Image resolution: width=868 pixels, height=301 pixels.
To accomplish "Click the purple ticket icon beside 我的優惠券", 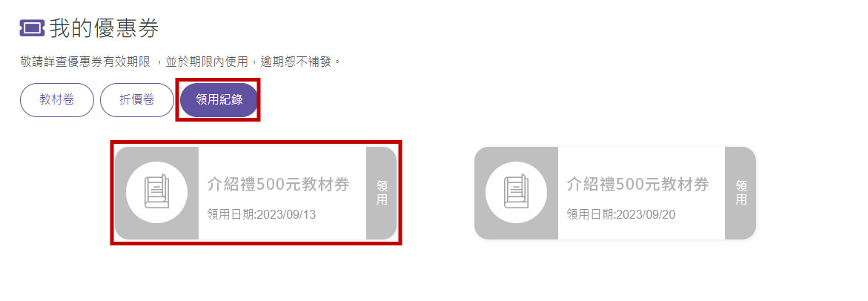I will pyautogui.click(x=32, y=28).
